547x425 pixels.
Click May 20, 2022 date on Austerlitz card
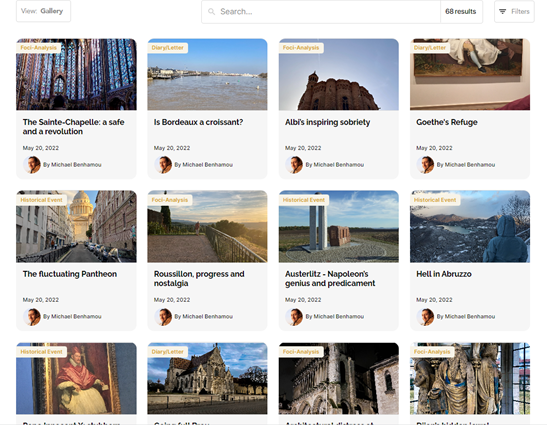click(303, 300)
